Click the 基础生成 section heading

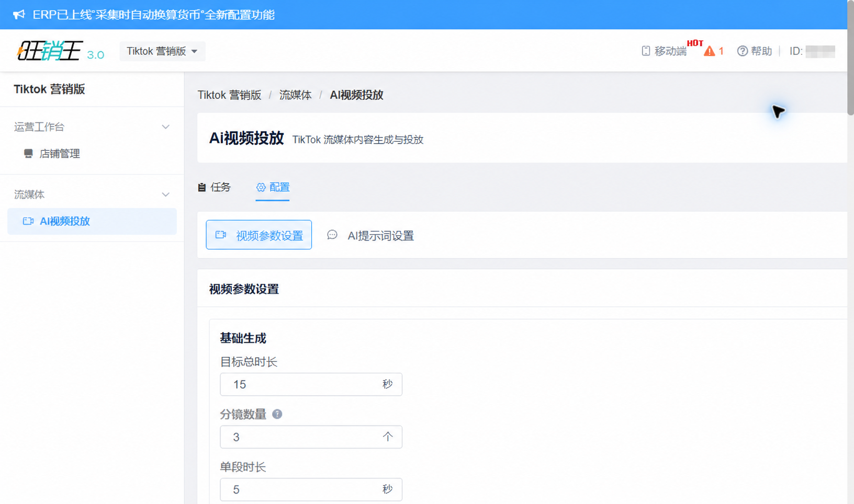click(x=243, y=338)
